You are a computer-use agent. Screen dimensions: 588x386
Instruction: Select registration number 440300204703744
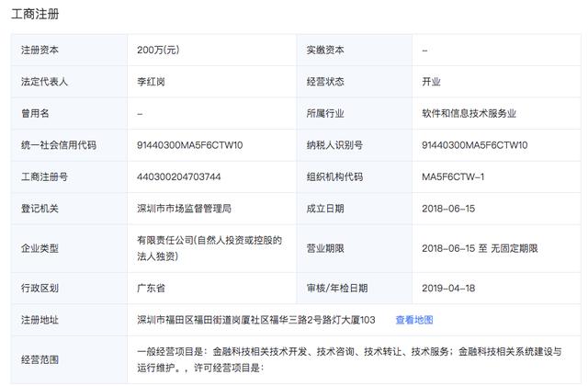pos(179,176)
